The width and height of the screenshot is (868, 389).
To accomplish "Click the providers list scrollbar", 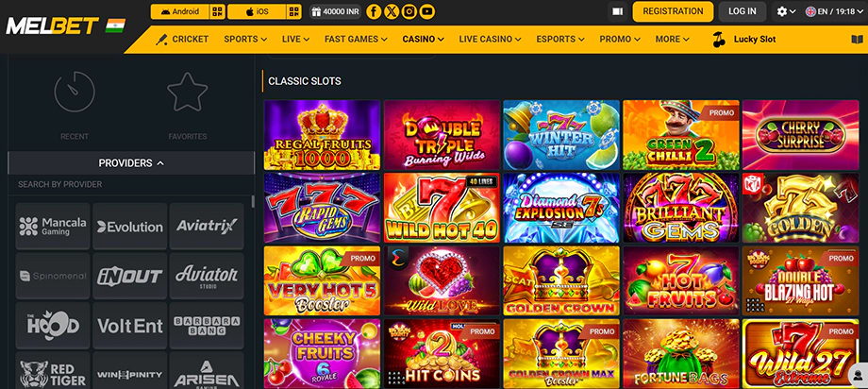I will 254,201.
